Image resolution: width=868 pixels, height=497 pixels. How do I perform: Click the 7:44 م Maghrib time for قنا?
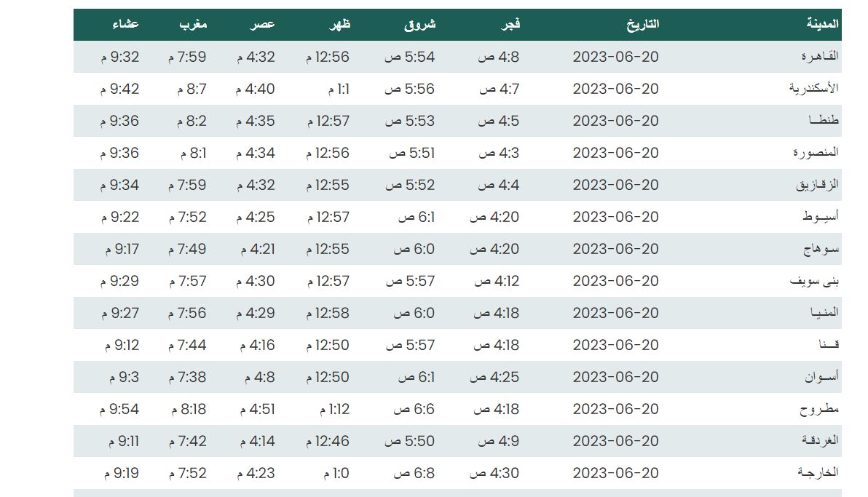pyautogui.click(x=187, y=345)
